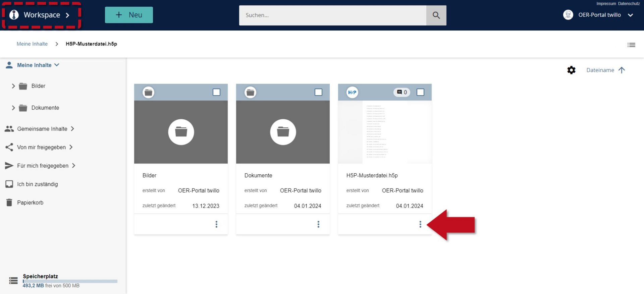Screen dimensions: 644x294
Task: Click the Speicherplatz usage bar
Action: click(70, 281)
